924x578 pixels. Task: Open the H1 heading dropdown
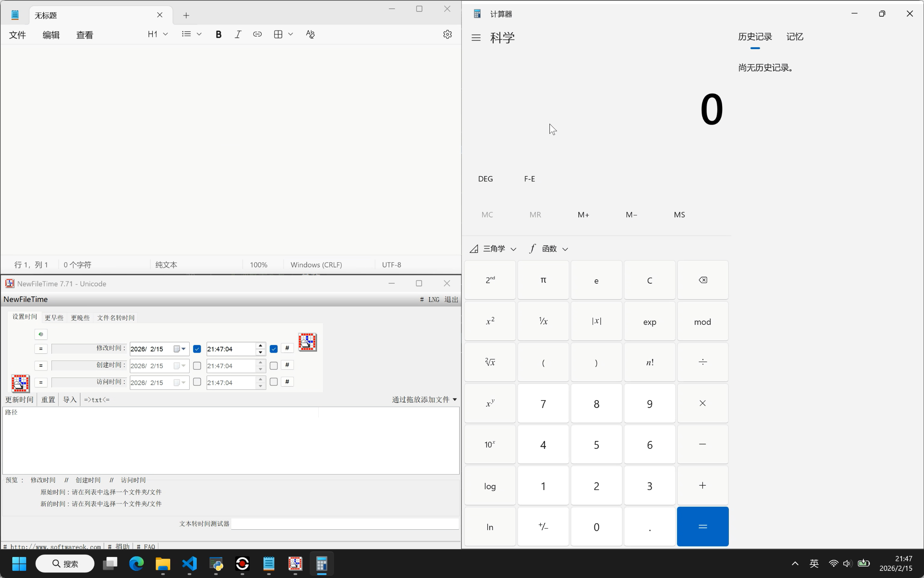[158, 34]
